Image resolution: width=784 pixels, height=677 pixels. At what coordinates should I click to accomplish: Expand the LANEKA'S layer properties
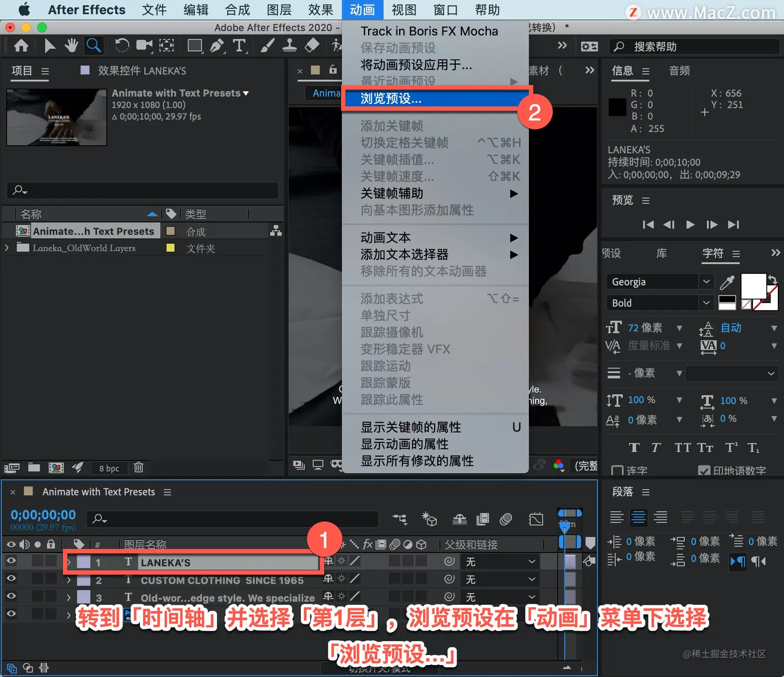68,562
